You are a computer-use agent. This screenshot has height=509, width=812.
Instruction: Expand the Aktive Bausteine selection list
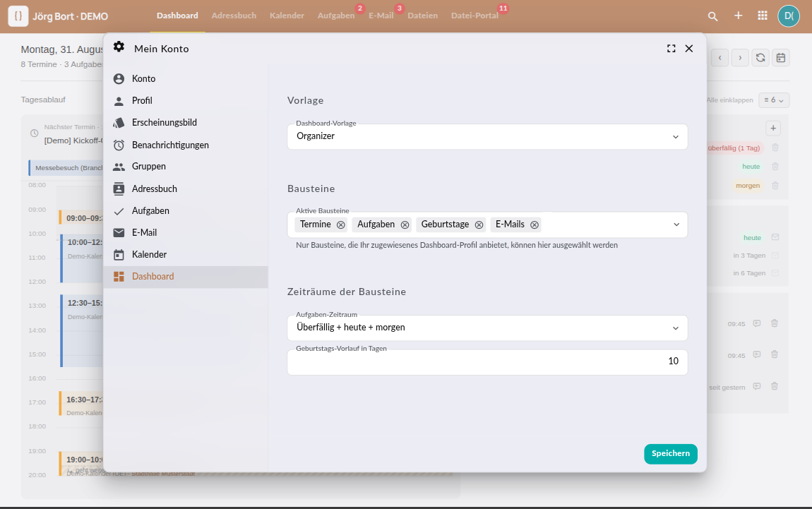click(x=676, y=224)
